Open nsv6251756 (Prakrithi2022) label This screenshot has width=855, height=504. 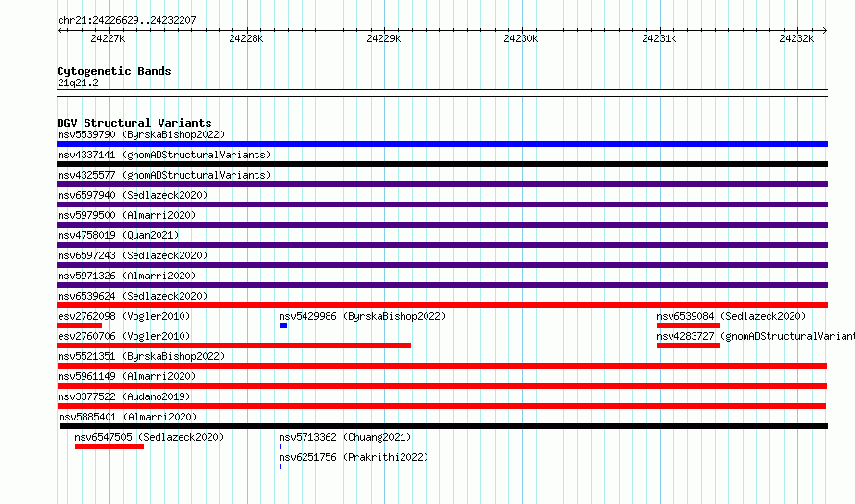pyautogui.click(x=354, y=457)
